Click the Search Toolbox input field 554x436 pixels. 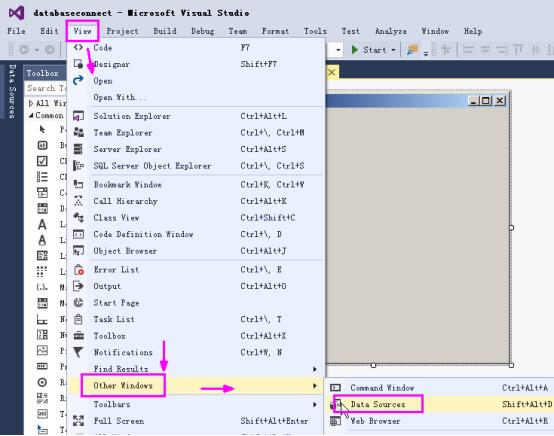click(x=46, y=88)
